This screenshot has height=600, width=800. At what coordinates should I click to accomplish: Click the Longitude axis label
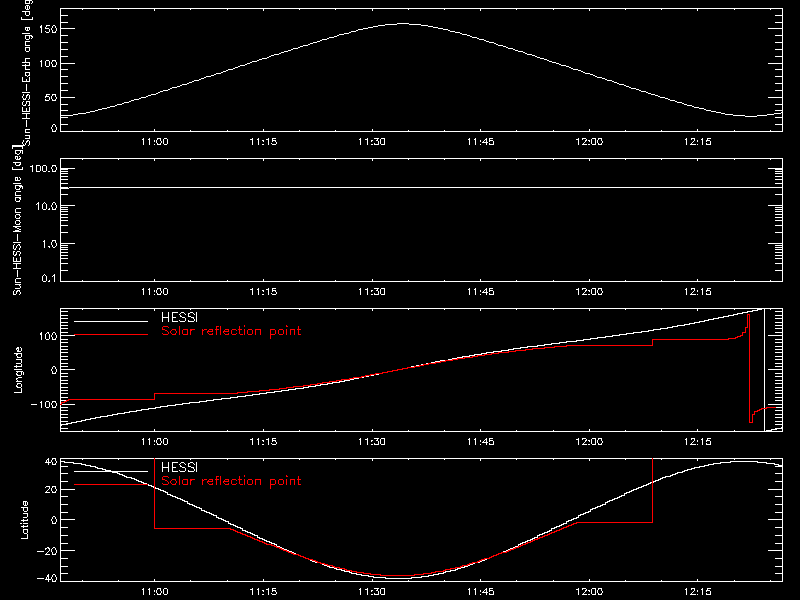pyautogui.click(x=18, y=370)
